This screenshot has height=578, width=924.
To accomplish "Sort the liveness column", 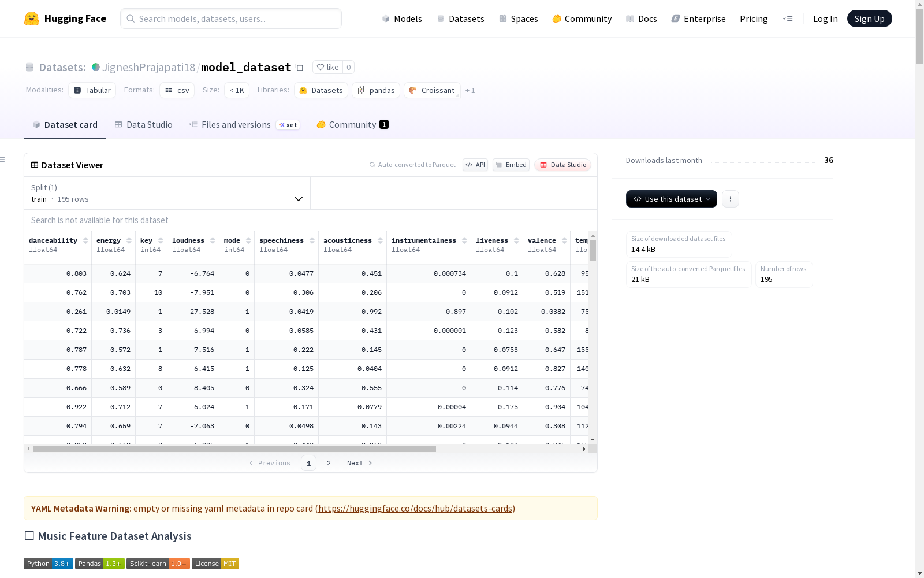I will (516, 240).
